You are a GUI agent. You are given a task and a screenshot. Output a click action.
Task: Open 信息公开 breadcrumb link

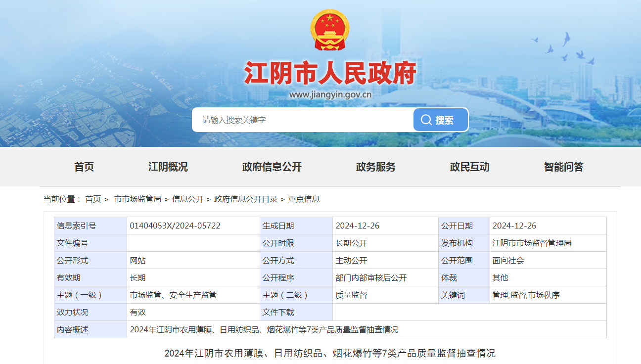(188, 199)
